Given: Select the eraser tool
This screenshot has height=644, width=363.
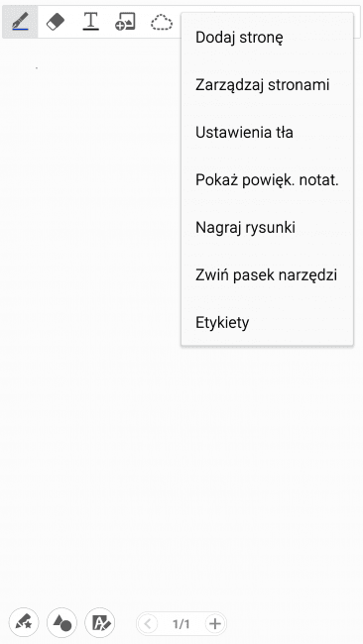Looking at the screenshot, I should point(56,22).
